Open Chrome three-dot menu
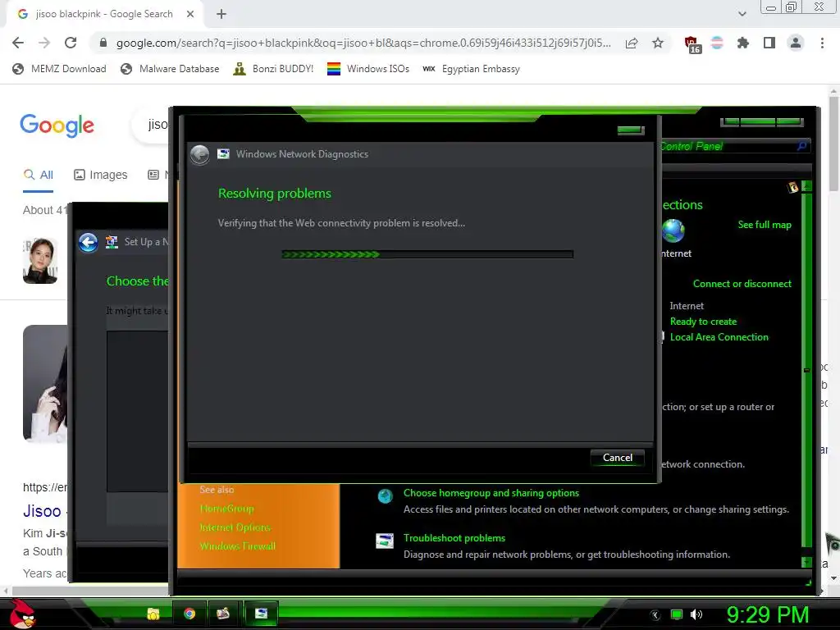Image resolution: width=840 pixels, height=630 pixels. (x=822, y=43)
